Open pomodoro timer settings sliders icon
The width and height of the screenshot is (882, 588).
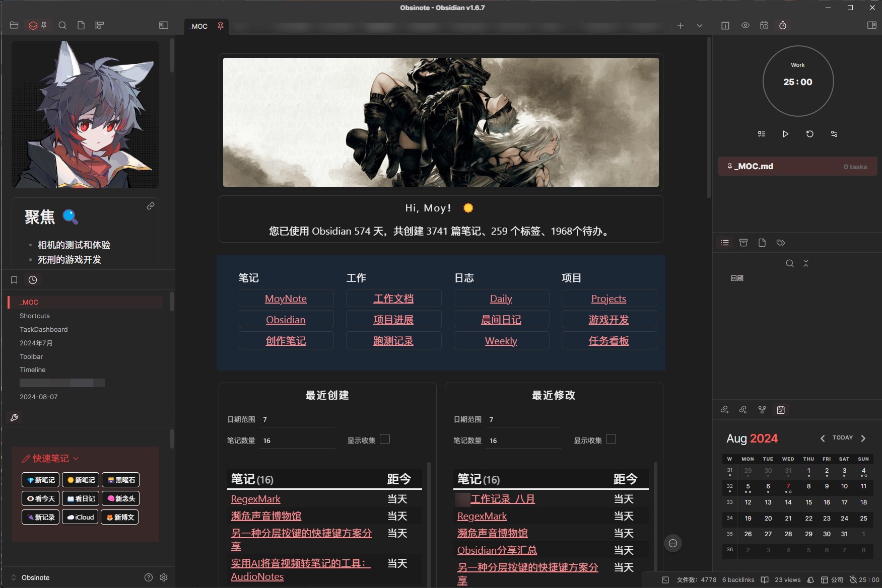[834, 134]
